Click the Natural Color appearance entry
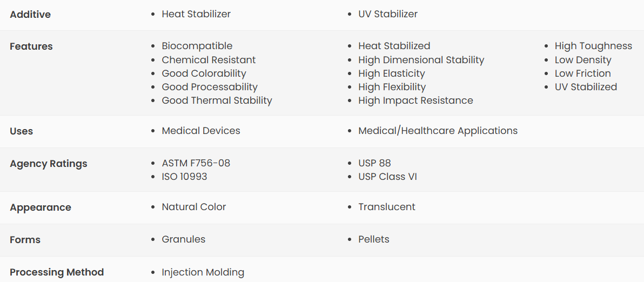This screenshot has height=282, width=644. pos(194,207)
